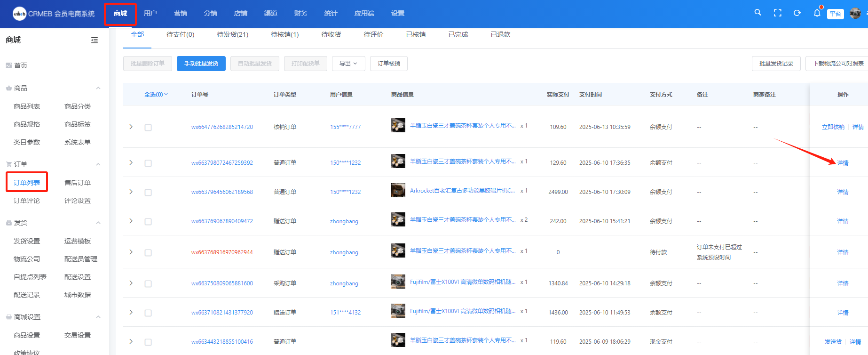Collapse the 商品 sidebar section
The width and height of the screenshot is (868, 355).
[x=98, y=88]
